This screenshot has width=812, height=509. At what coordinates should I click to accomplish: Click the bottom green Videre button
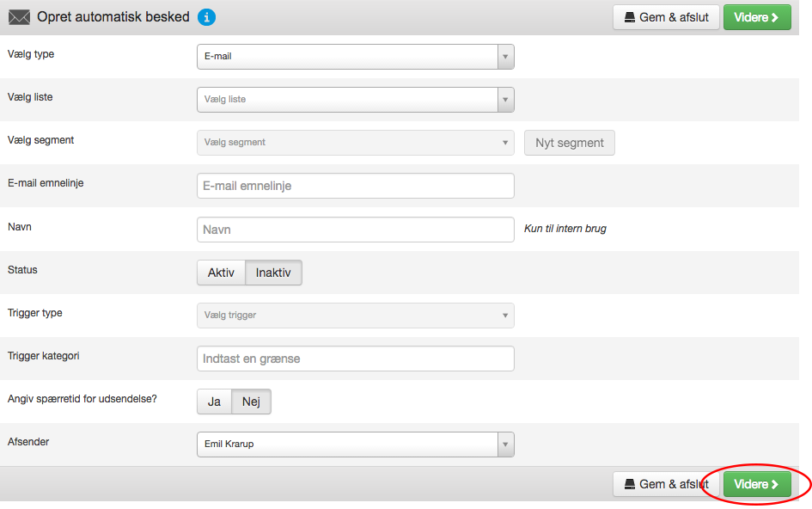tap(757, 484)
